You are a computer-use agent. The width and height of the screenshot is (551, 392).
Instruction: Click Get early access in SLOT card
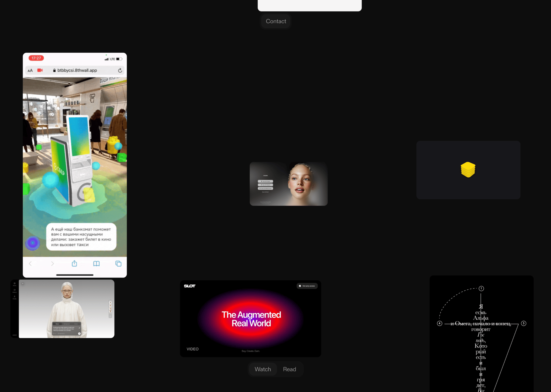click(307, 286)
